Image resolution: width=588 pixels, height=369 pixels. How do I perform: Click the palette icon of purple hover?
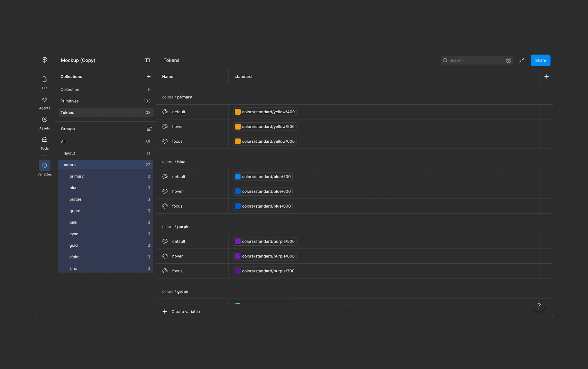click(x=165, y=256)
